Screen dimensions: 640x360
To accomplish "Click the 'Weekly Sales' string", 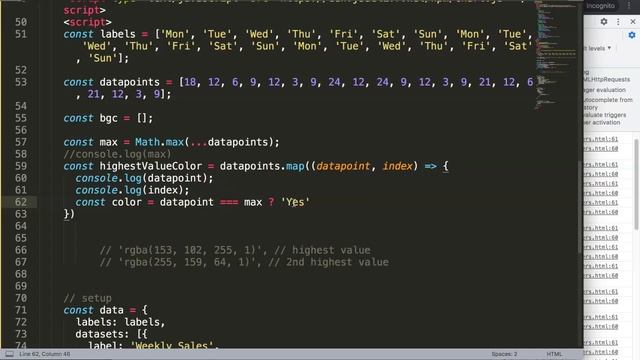I will pyautogui.click(x=171, y=345).
